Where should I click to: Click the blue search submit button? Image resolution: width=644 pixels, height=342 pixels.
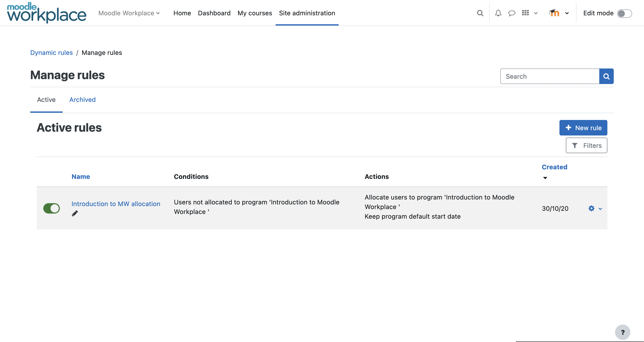[x=606, y=76]
